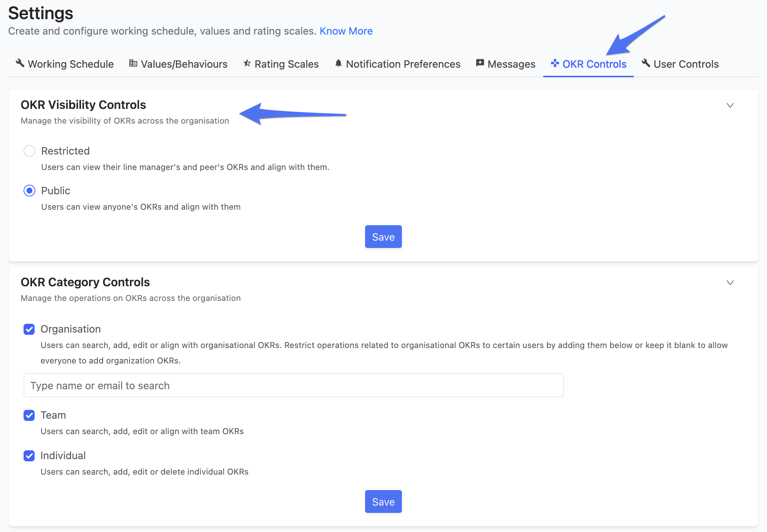Viewport: 767px width, 532px height.
Task: Disable the Individual OKR checkbox
Action: (29, 456)
